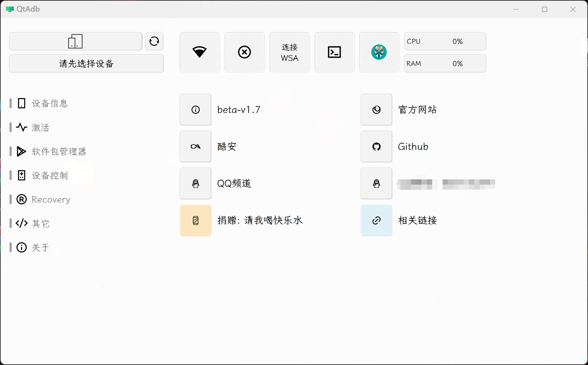Refresh the device list

(x=154, y=41)
